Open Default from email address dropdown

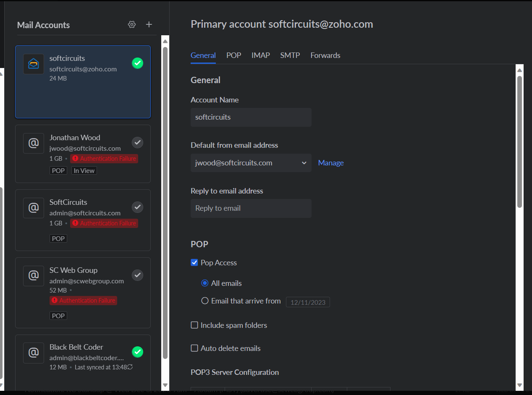tap(251, 163)
